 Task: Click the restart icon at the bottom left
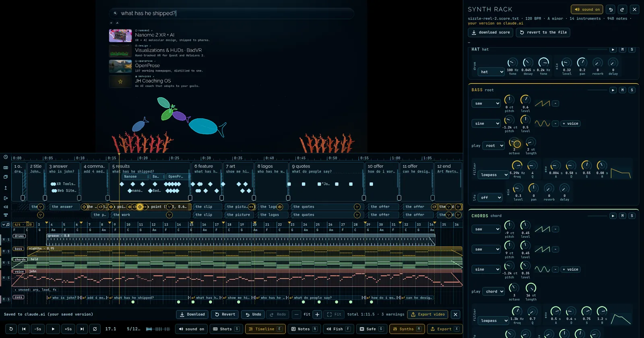point(11,329)
